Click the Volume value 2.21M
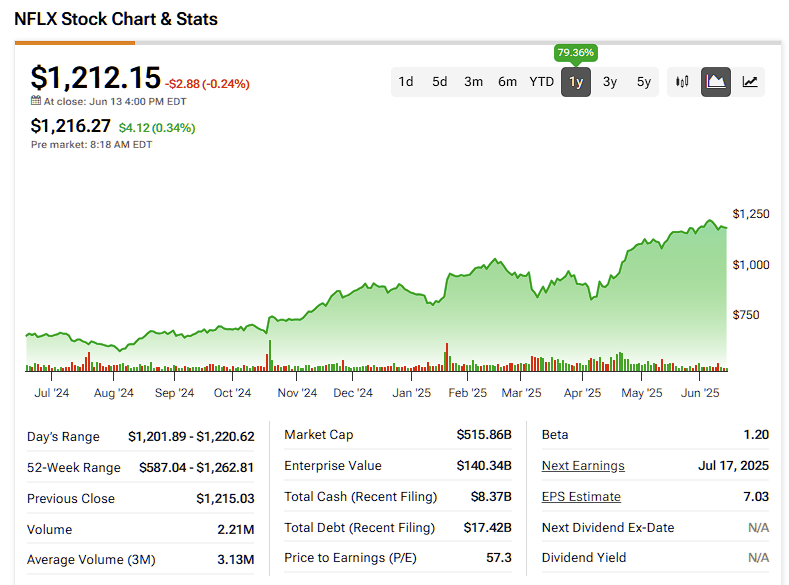Screen dimensions: 789x585 [x=235, y=530]
